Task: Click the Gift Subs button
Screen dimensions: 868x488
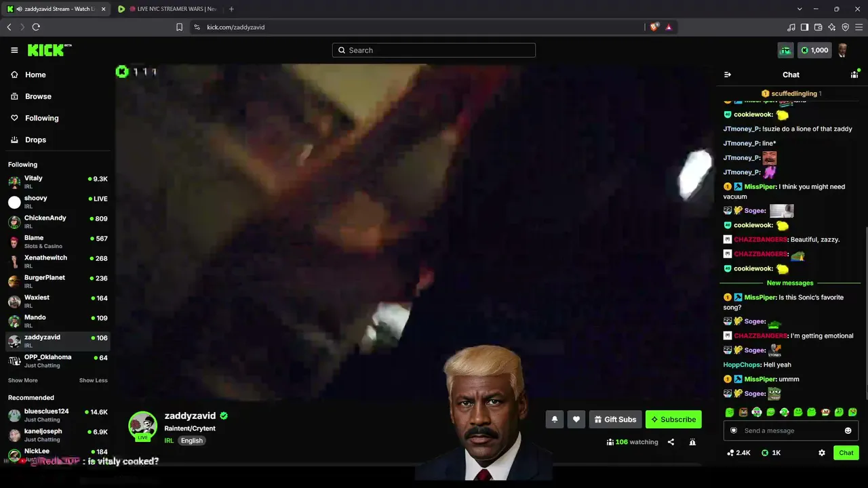Action: 615,420
